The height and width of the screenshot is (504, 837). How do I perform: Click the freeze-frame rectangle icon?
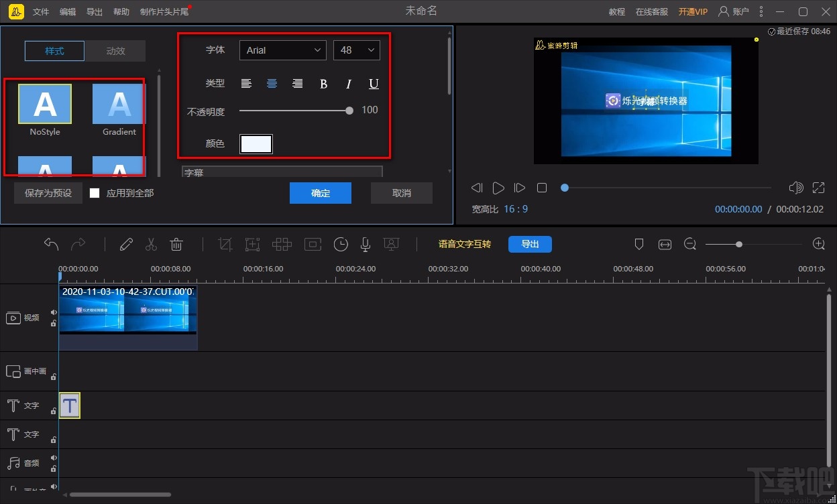click(x=313, y=245)
